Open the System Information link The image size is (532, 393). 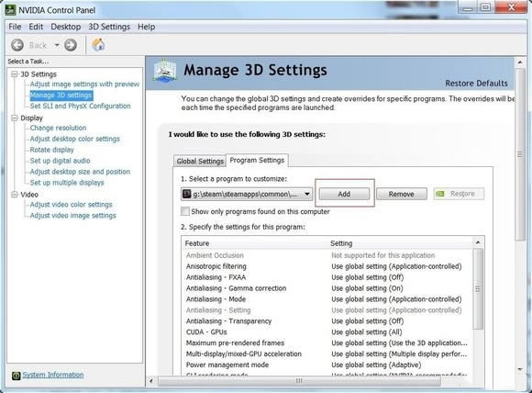[x=53, y=375]
